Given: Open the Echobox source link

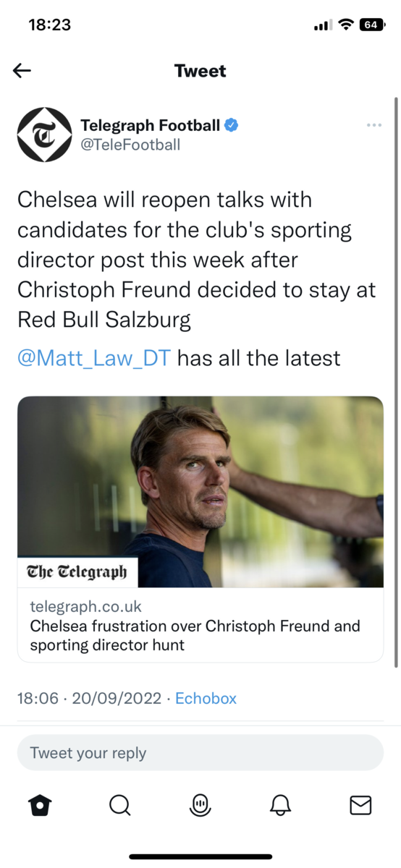Looking at the screenshot, I should [x=206, y=698].
